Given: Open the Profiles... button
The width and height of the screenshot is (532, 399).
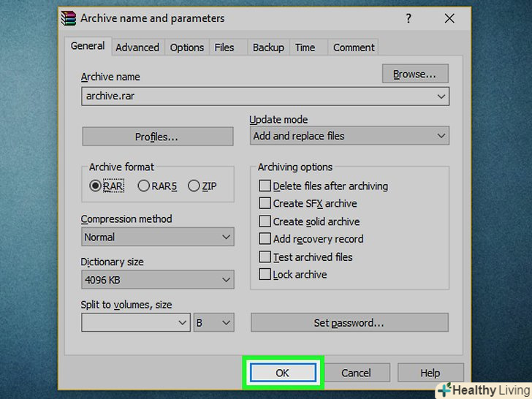Looking at the screenshot, I should 158,137.
